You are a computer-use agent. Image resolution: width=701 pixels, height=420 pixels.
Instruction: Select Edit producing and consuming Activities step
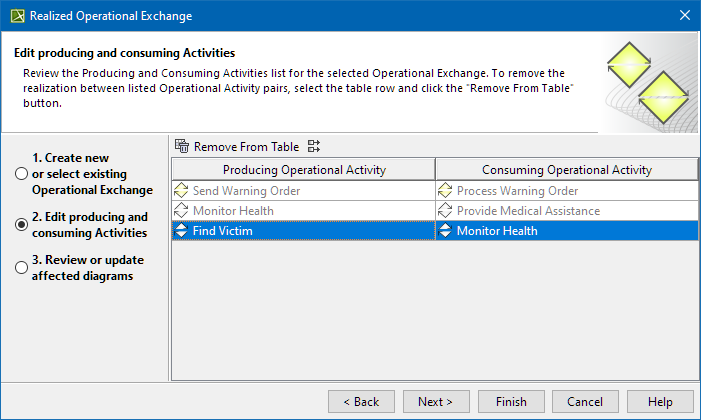[x=21, y=224]
